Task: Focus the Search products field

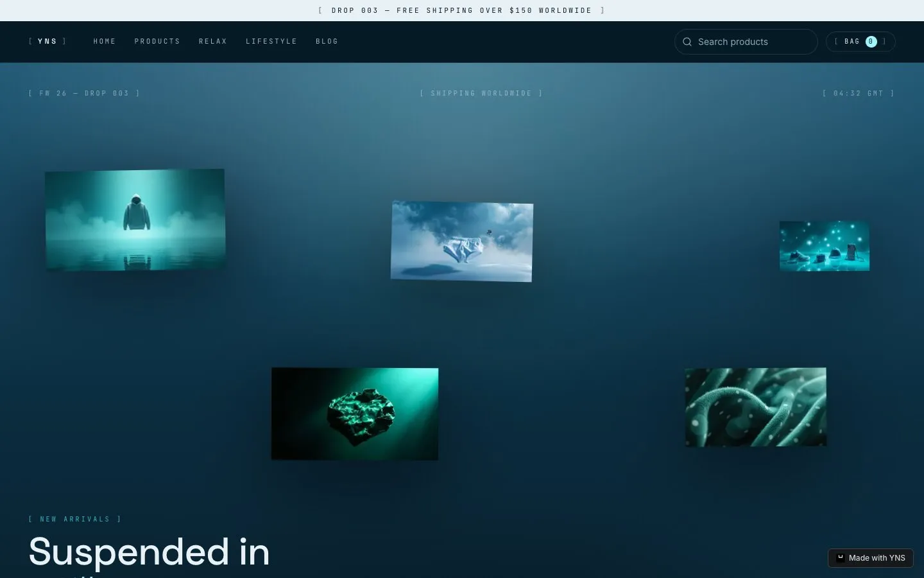Action: tap(746, 42)
